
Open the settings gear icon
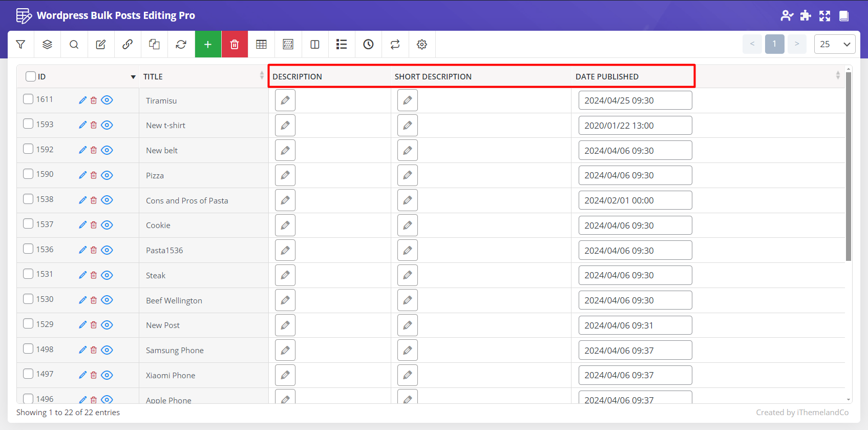tap(421, 45)
